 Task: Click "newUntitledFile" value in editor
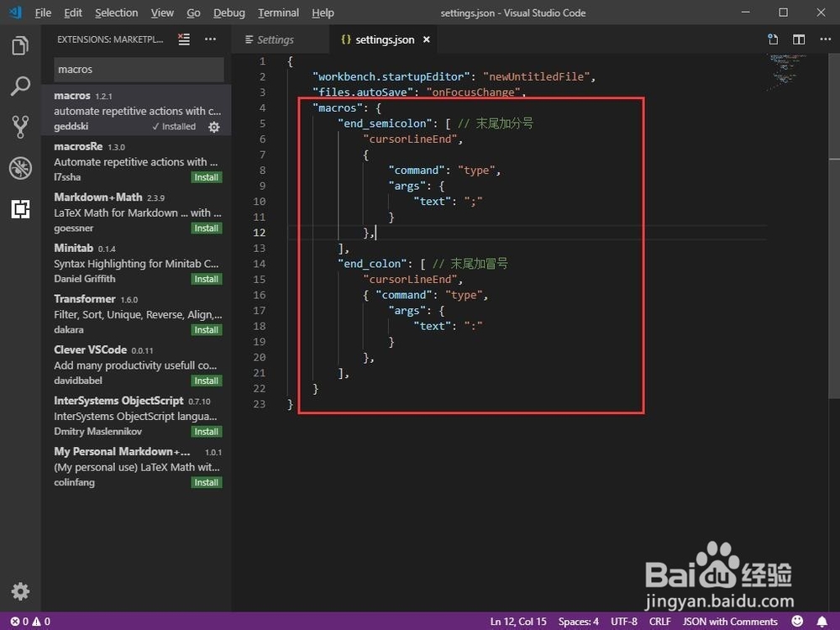click(x=536, y=76)
